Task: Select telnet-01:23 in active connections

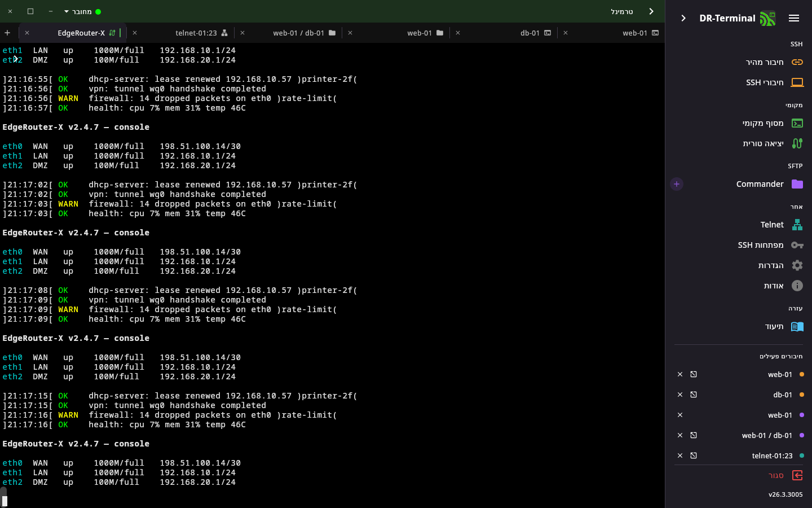Action: [x=772, y=456]
